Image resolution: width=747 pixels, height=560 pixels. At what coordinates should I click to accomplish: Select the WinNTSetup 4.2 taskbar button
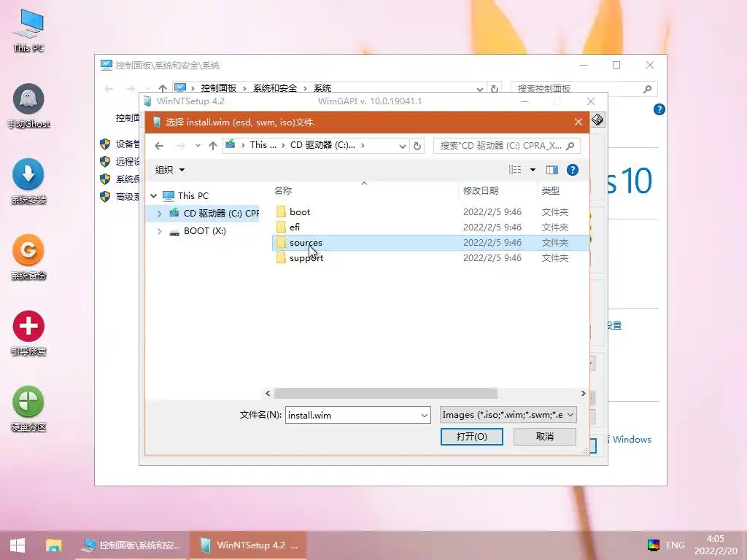pyautogui.click(x=248, y=545)
